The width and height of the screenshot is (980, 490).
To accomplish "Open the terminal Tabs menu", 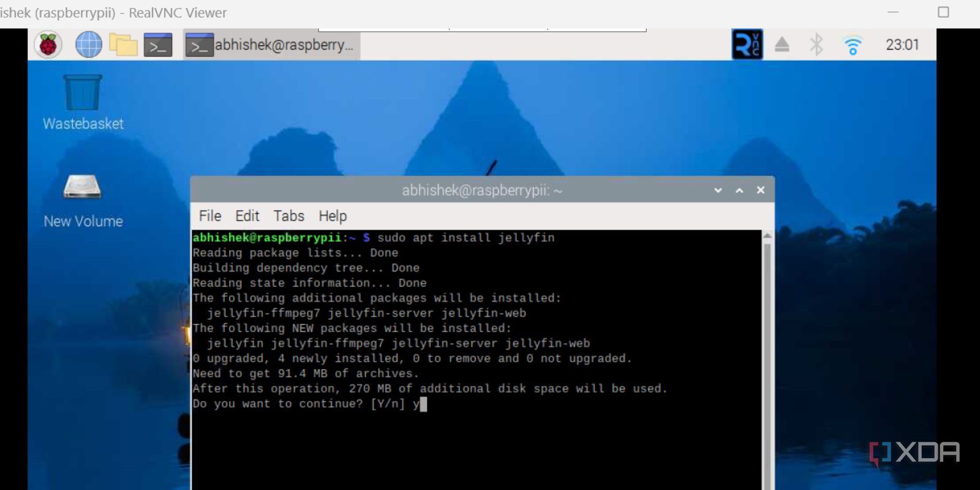I will pyautogui.click(x=288, y=216).
